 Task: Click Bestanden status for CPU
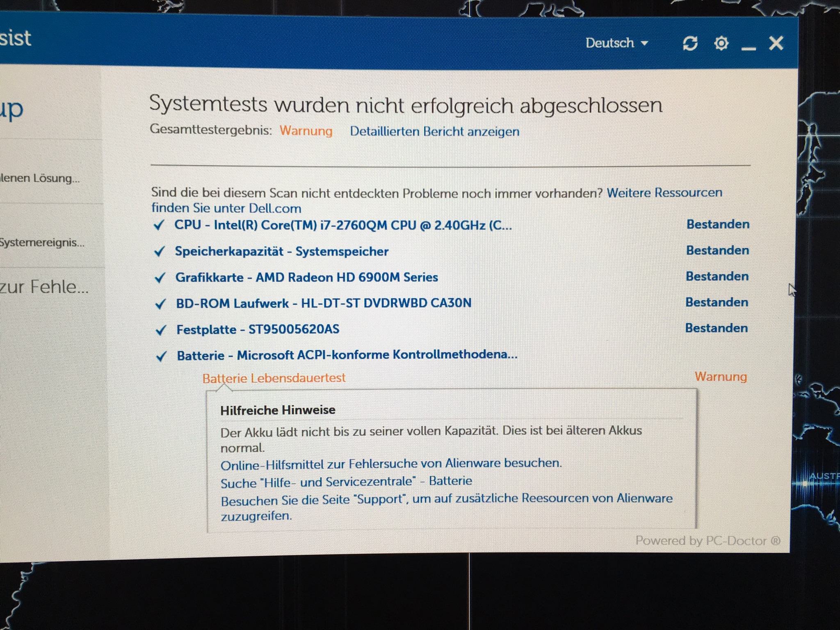pos(718,224)
